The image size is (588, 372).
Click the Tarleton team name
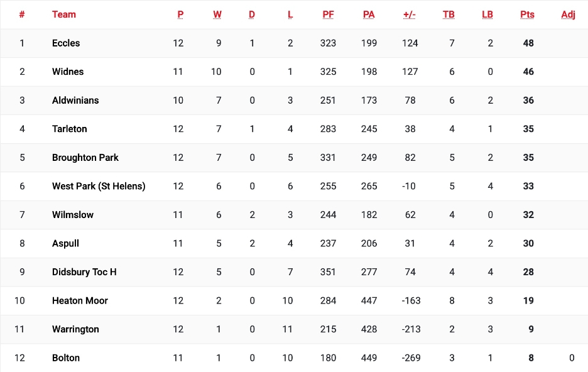70,129
